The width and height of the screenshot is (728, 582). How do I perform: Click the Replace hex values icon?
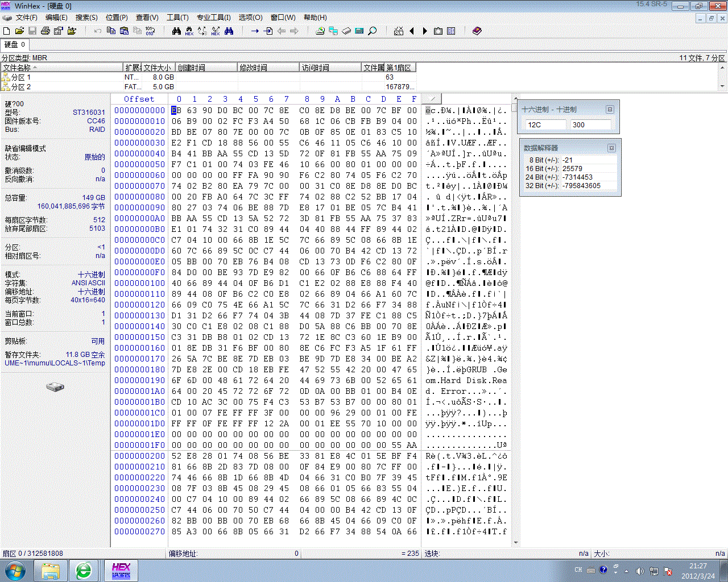[x=216, y=31]
